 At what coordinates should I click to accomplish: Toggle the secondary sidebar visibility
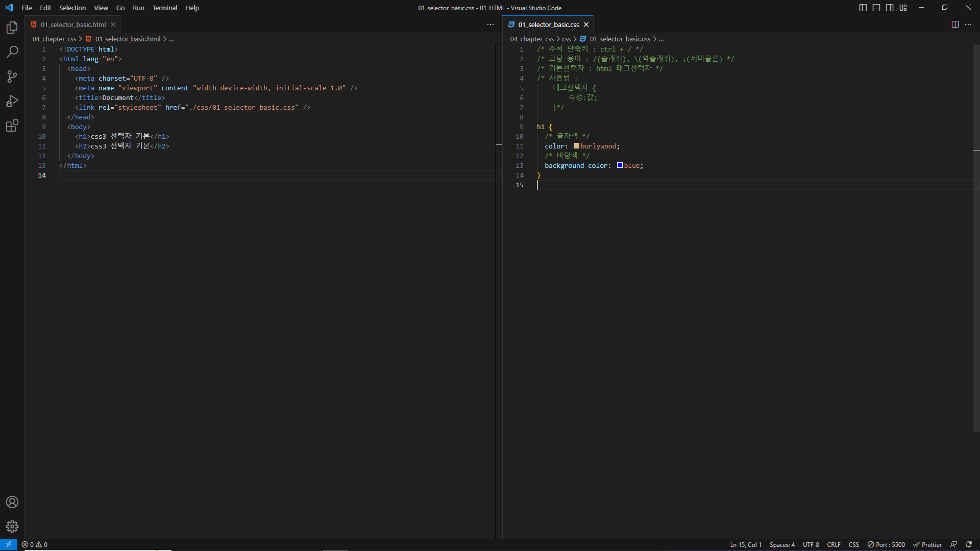(x=889, y=8)
